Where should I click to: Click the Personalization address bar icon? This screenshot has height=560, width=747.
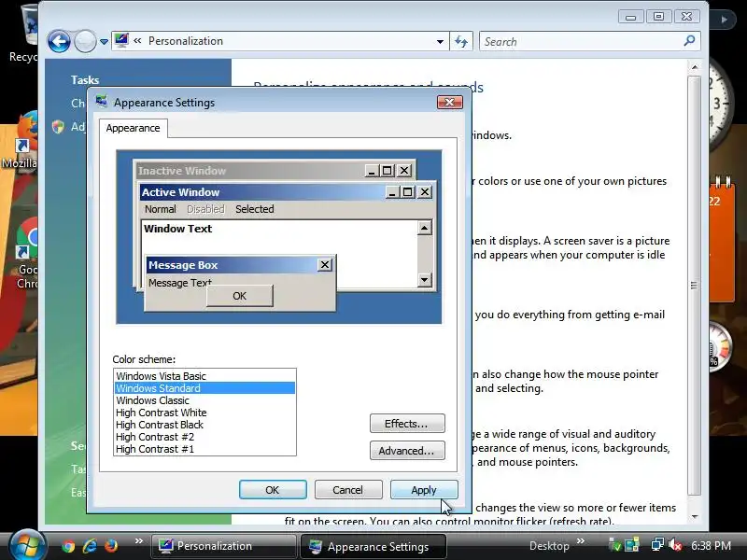coord(122,40)
